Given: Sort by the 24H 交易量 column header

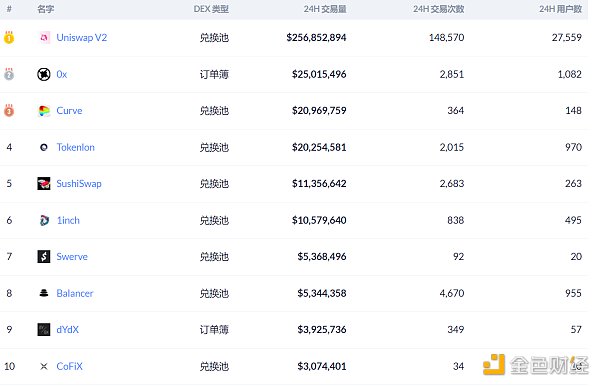Looking at the screenshot, I should tap(325, 9).
